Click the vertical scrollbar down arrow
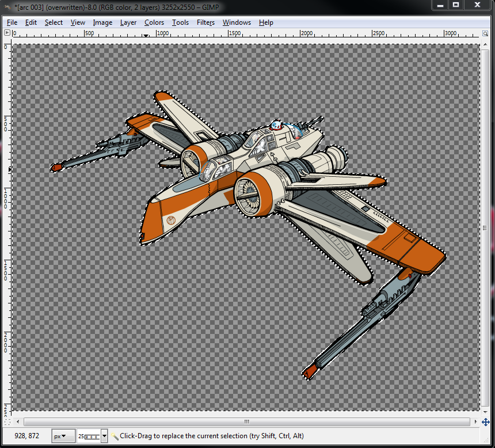The image size is (495, 448). pos(486,412)
